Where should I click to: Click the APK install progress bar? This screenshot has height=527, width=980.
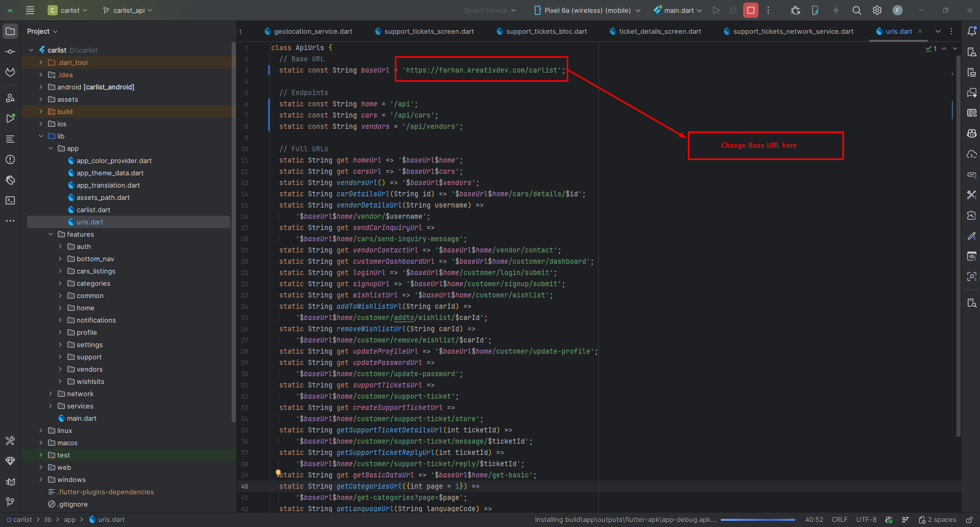point(758,520)
